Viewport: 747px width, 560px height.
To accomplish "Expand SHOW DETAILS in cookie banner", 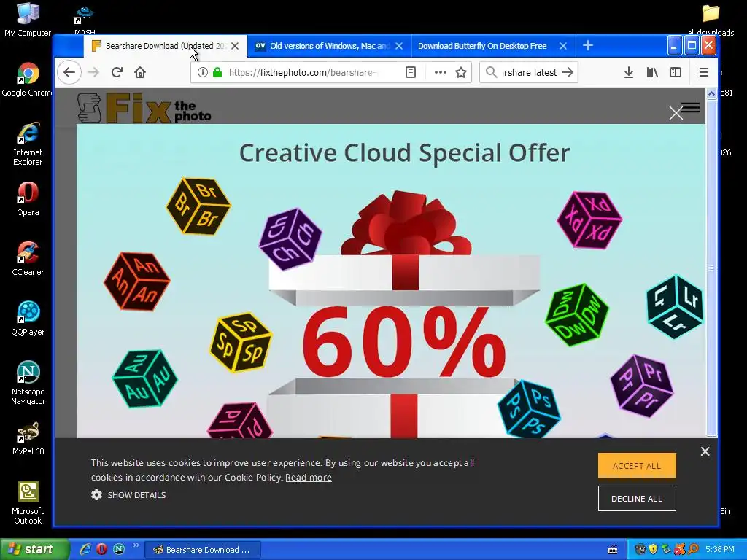I will point(136,495).
